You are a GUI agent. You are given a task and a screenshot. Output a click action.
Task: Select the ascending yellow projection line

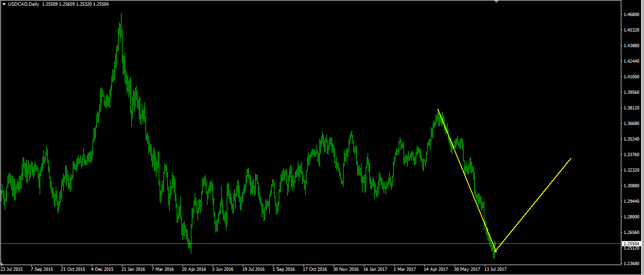coord(534,204)
